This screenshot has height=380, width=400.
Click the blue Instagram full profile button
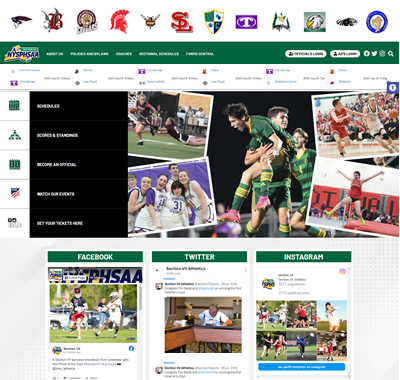coord(301,367)
